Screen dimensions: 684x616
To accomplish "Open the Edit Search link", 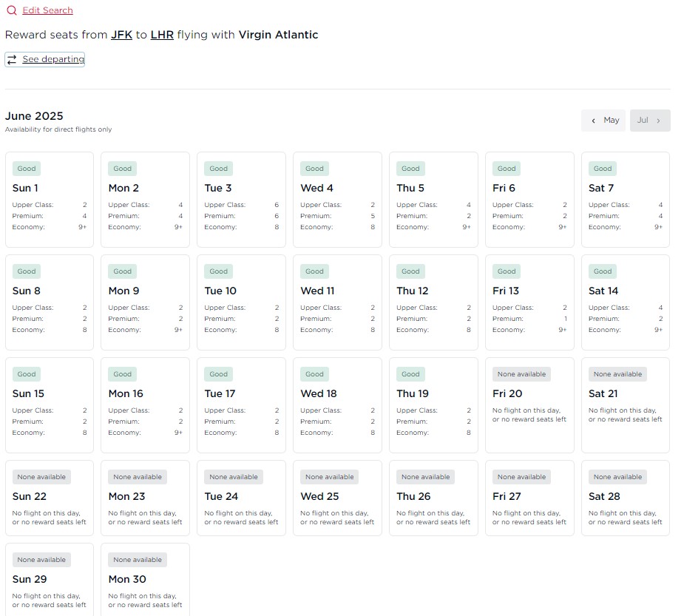I will pyautogui.click(x=47, y=10).
